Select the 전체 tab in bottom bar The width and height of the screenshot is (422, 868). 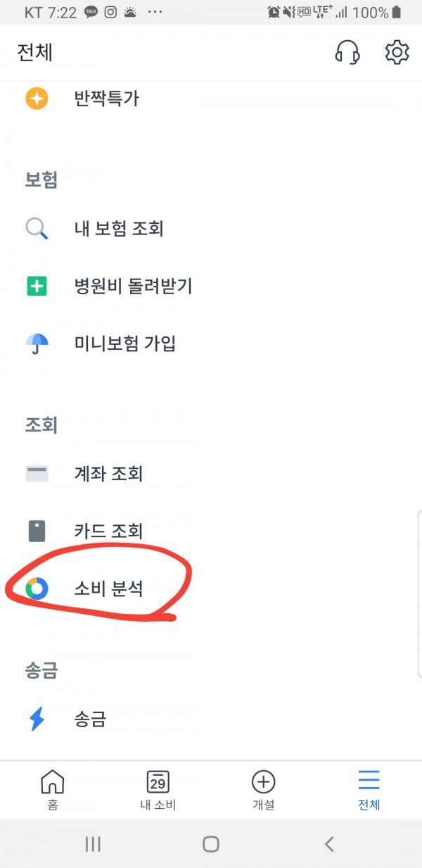point(369,788)
